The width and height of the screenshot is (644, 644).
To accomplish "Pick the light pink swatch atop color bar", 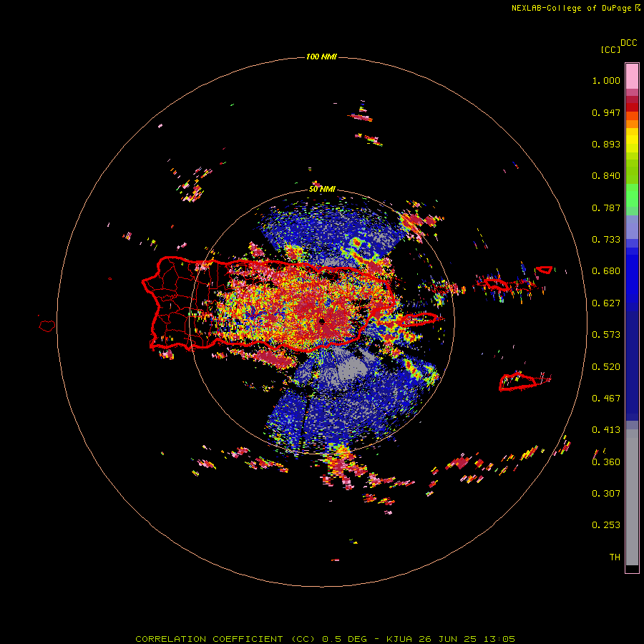I will click(632, 76).
